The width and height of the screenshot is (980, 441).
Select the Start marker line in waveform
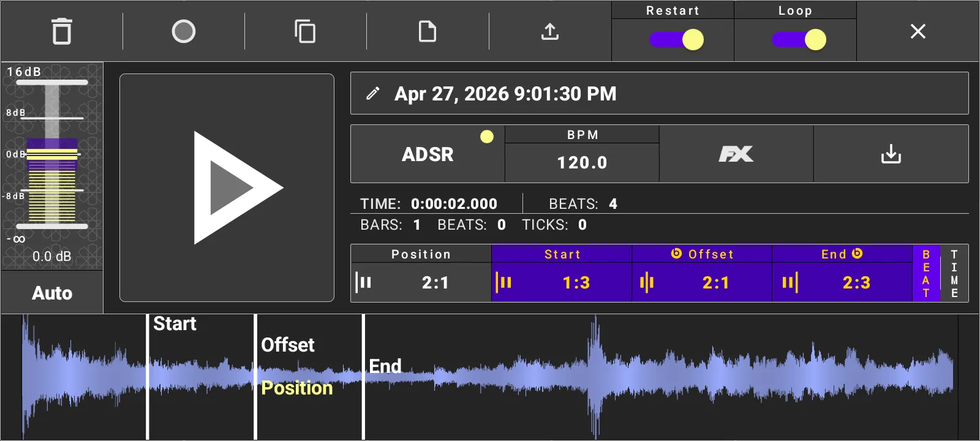click(x=148, y=377)
